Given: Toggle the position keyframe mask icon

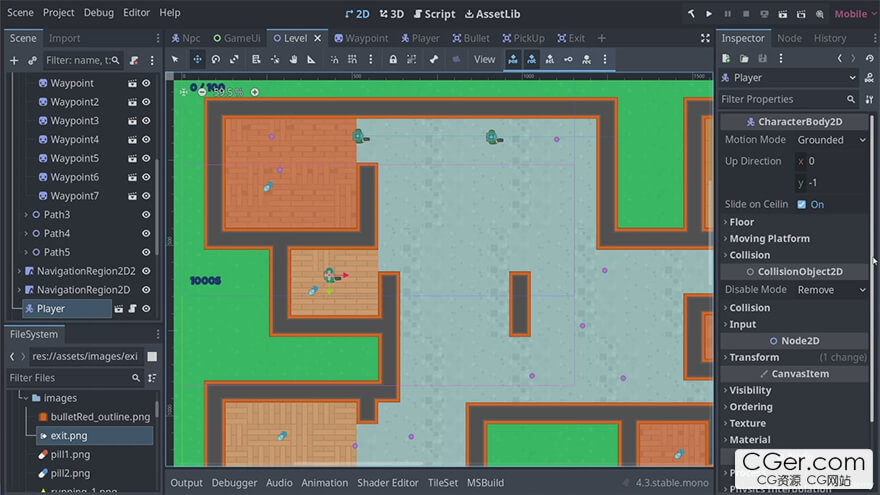Looking at the screenshot, I should point(513,59).
